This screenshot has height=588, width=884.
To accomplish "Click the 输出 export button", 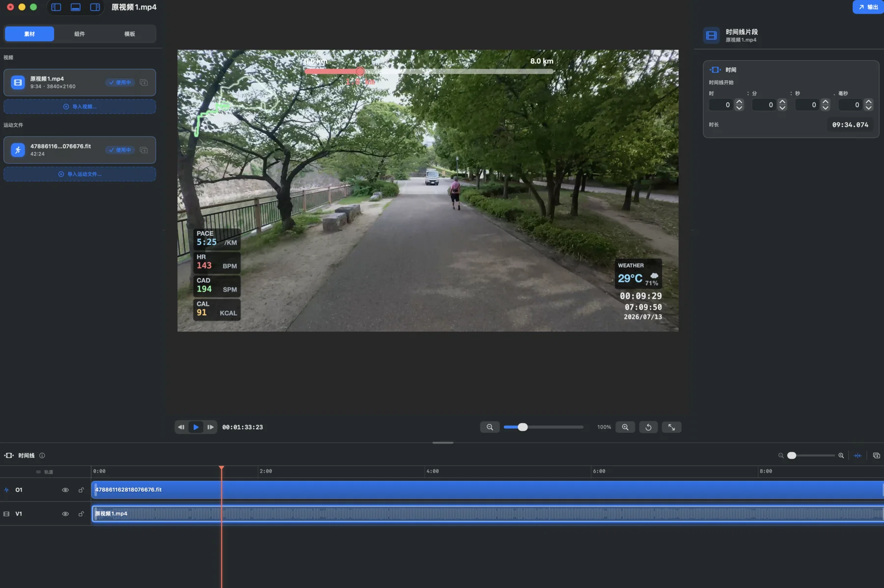I will [868, 7].
